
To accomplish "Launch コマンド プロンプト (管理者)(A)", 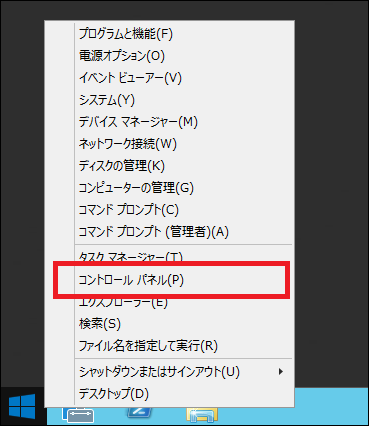I will 170,232.
